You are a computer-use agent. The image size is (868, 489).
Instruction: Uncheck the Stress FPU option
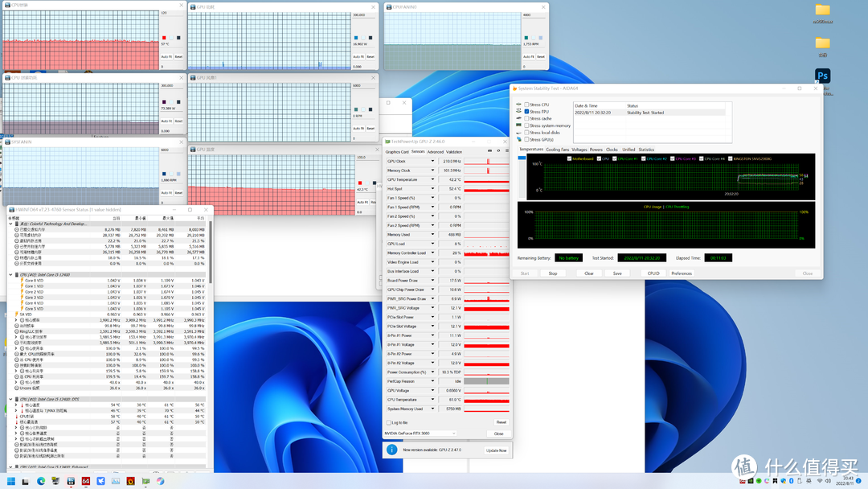point(526,112)
